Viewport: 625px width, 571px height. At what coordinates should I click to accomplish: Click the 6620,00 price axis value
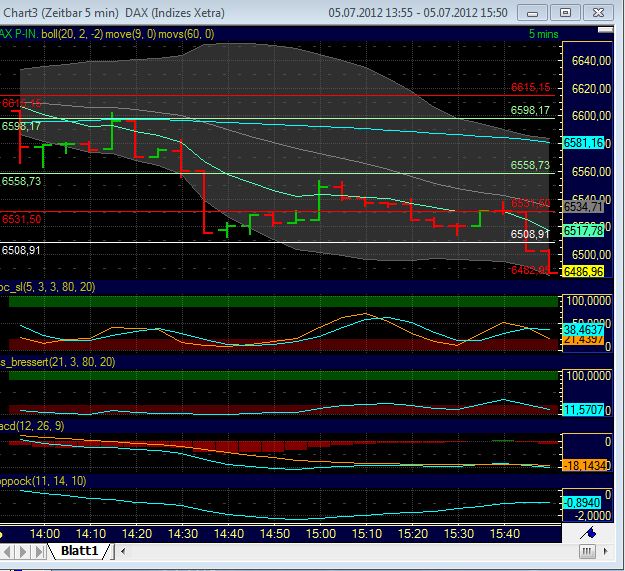click(x=591, y=88)
